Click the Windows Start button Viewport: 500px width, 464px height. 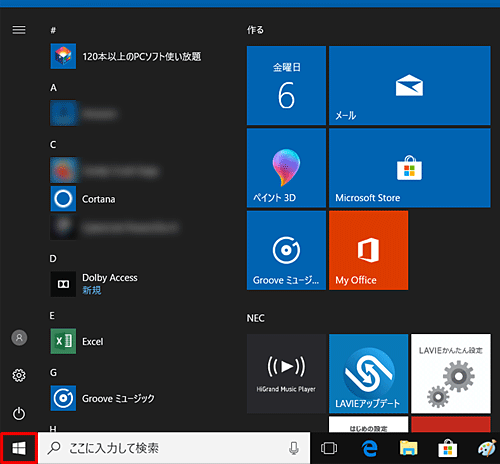[x=19, y=448]
